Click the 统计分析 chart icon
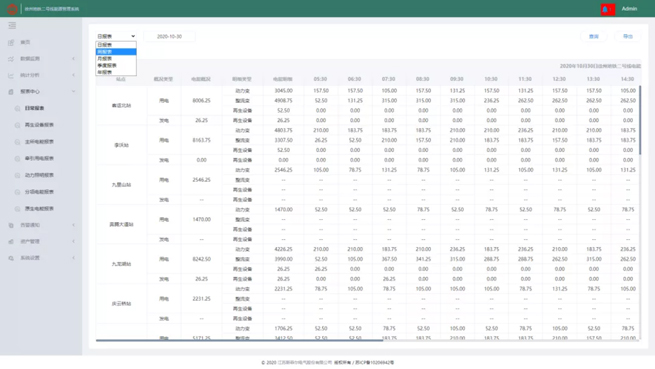 11,75
